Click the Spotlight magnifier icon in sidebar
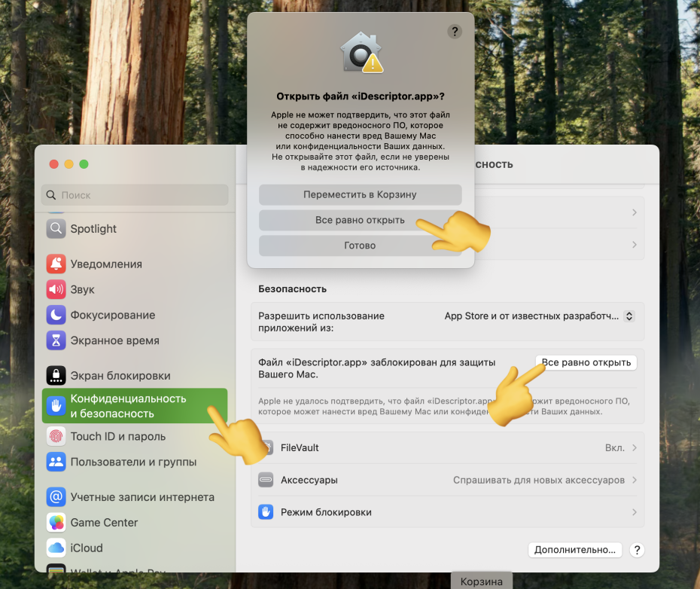The height and width of the screenshot is (589, 700). tap(56, 229)
